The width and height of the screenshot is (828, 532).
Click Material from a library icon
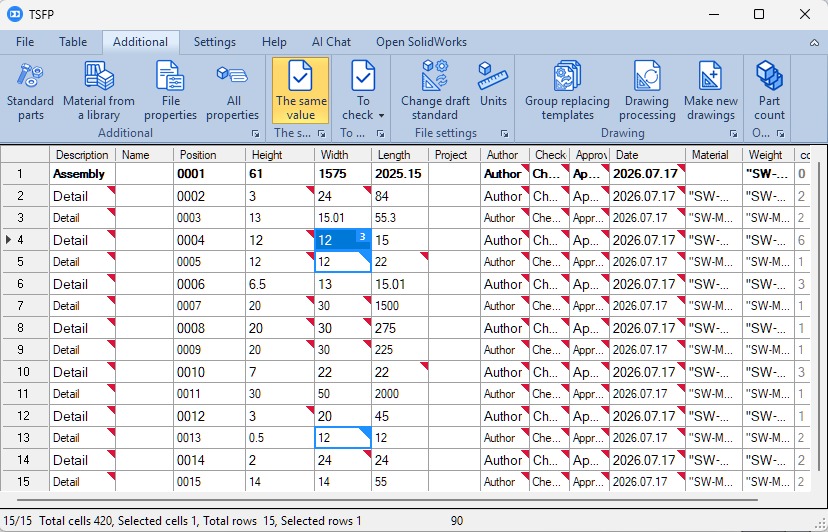99,76
